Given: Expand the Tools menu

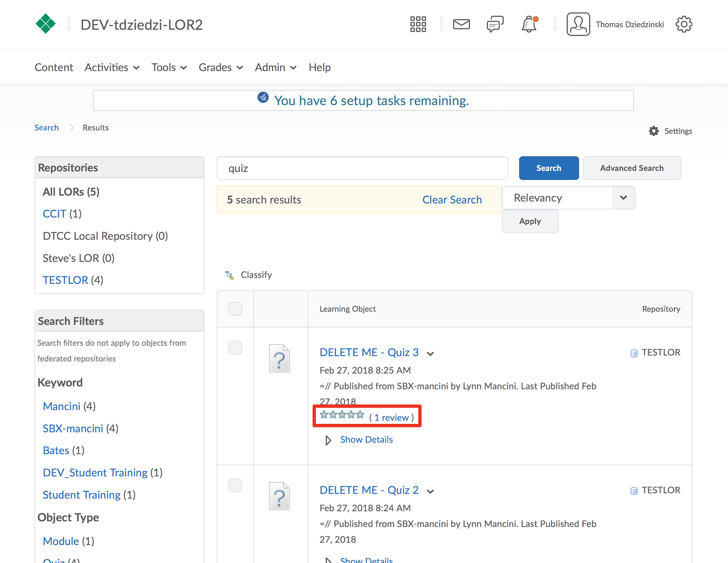Looking at the screenshot, I should pyautogui.click(x=169, y=68).
